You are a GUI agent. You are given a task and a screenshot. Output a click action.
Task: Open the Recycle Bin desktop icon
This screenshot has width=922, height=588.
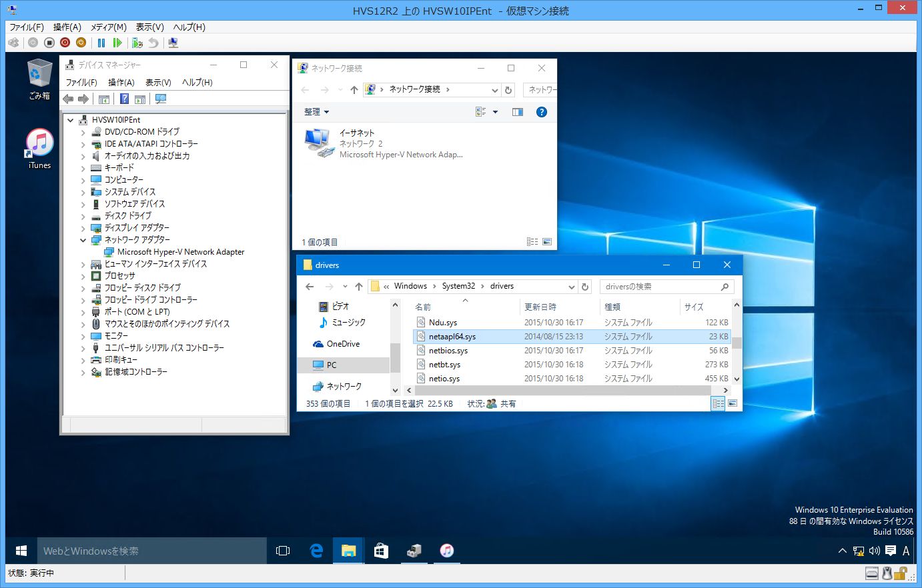[x=39, y=79]
